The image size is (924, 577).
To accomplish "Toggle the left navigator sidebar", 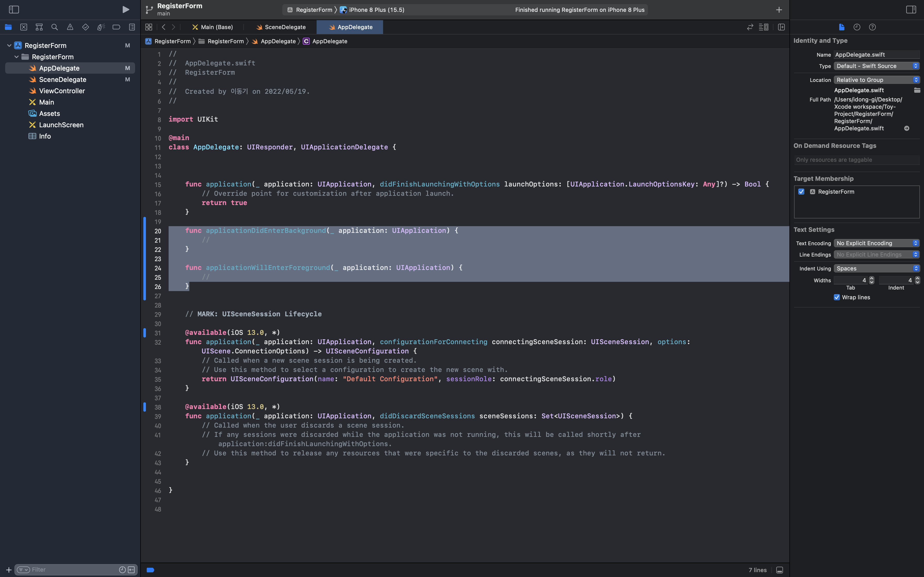I will coord(14,10).
